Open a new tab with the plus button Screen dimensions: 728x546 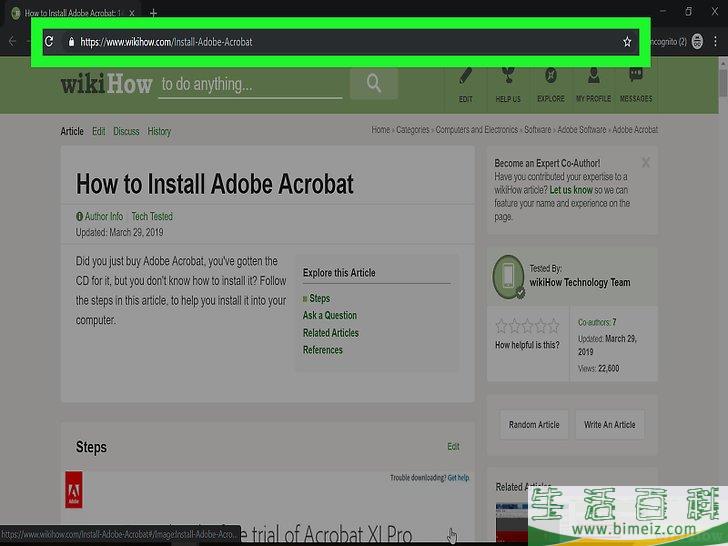(153, 13)
